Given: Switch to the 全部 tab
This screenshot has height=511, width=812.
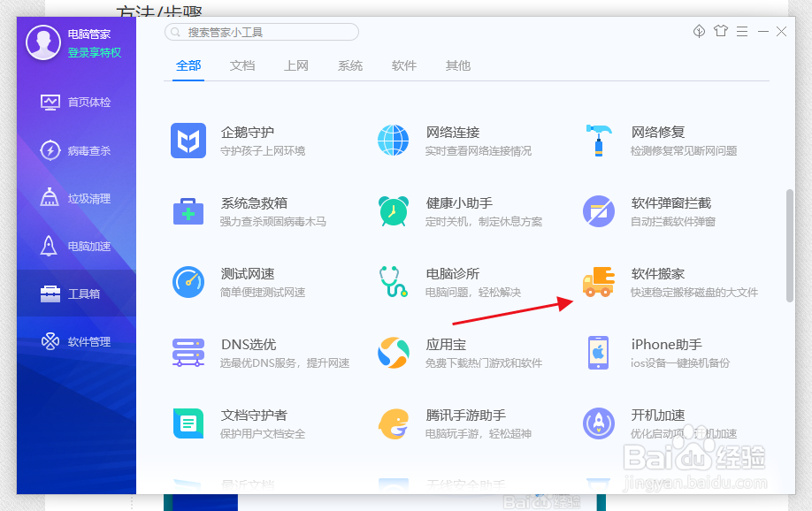Looking at the screenshot, I should (x=188, y=65).
